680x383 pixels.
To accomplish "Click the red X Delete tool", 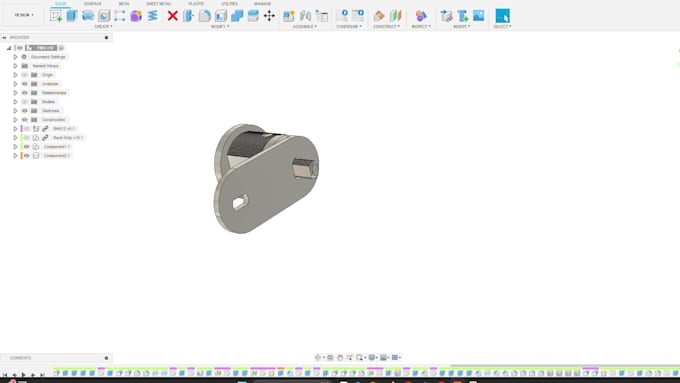I will (x=173, y=16).
